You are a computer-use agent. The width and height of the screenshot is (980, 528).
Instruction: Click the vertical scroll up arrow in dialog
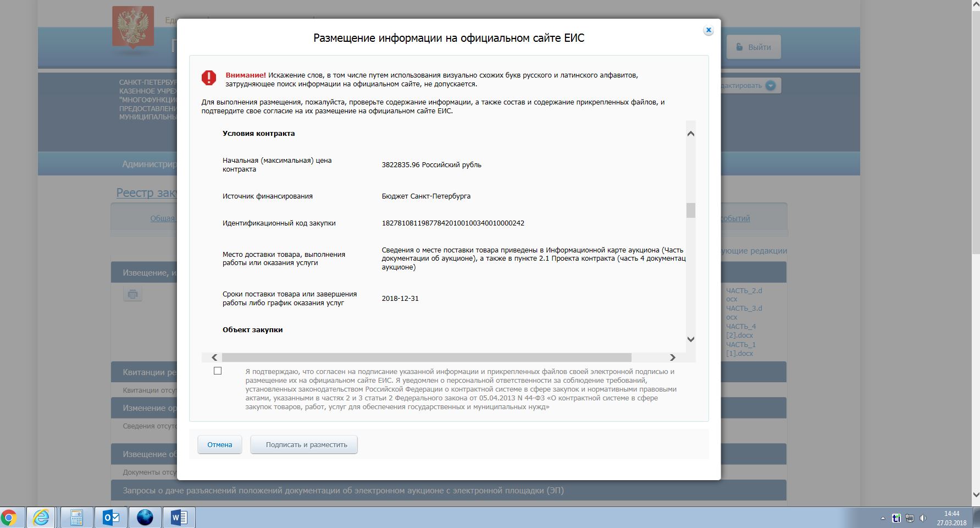[691, 134]
